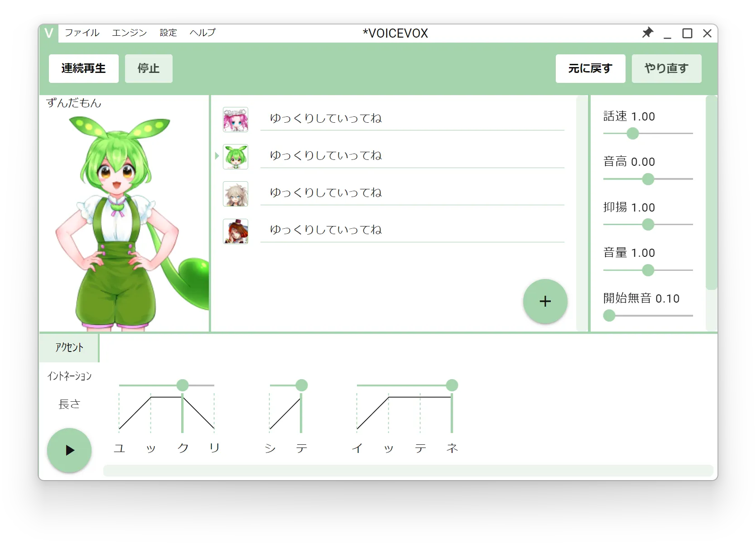The width and height of the screenshot is (756, 544).
Task: Click the やり直す redo button
Action: point(666,68)
